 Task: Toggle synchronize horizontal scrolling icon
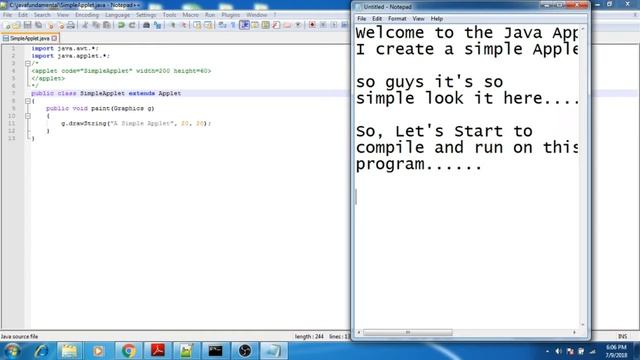tap(208, 25)
